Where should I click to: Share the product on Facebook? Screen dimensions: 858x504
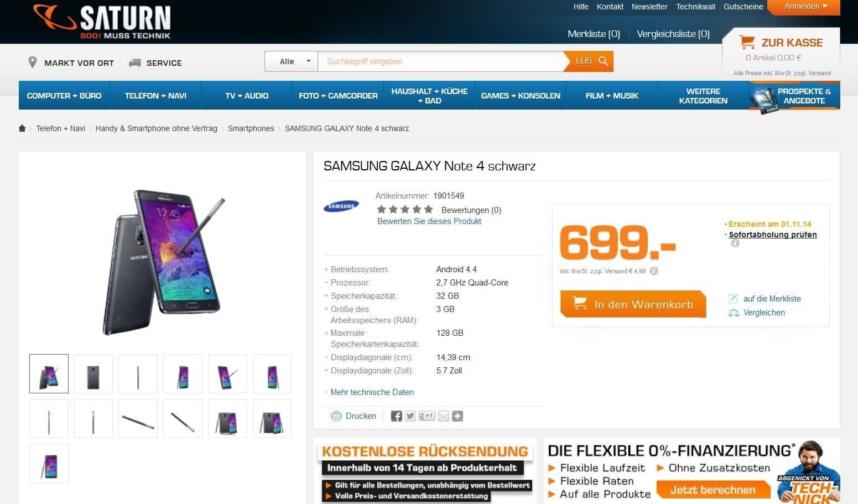pyautogui.click(x=396, y=416)
